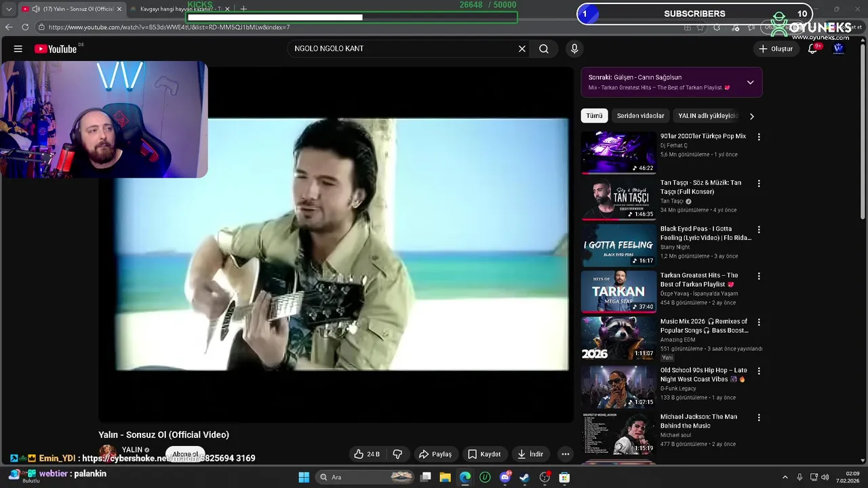Image resolution: width=868 pixels, height=488 pixels.
Task: Open more actions ellipsis under the video
Action: coord(566,454)
